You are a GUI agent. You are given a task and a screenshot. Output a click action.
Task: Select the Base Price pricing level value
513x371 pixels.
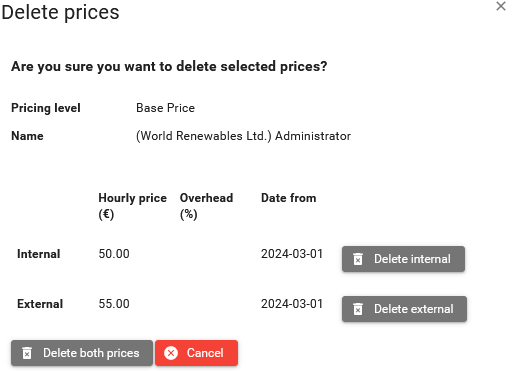pyautogui.click(x=165, y=108)
